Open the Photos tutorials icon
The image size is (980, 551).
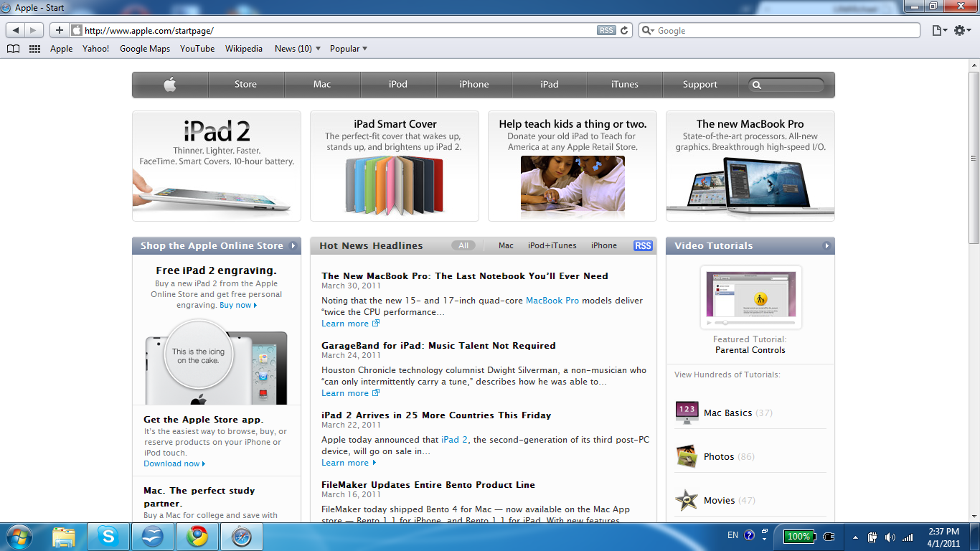pos(687,456)
